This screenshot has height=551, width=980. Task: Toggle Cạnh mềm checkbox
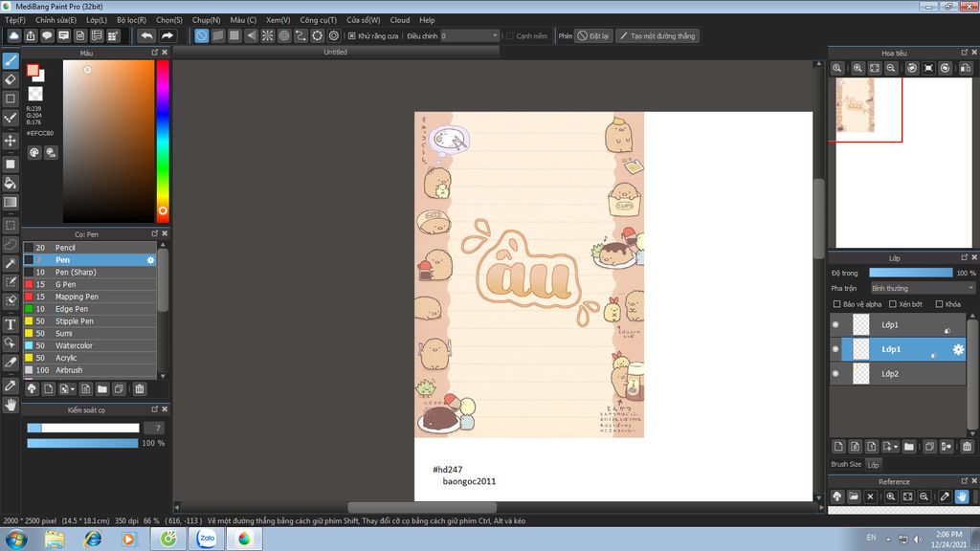(x=509, y=35)
